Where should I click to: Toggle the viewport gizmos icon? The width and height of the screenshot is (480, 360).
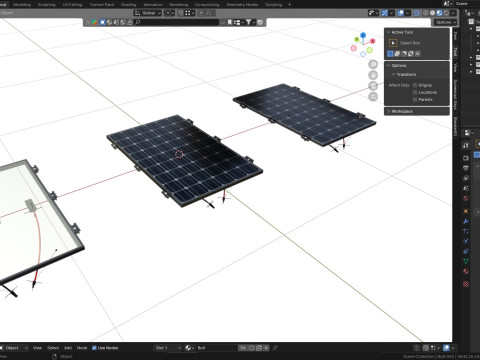point(385,13)
